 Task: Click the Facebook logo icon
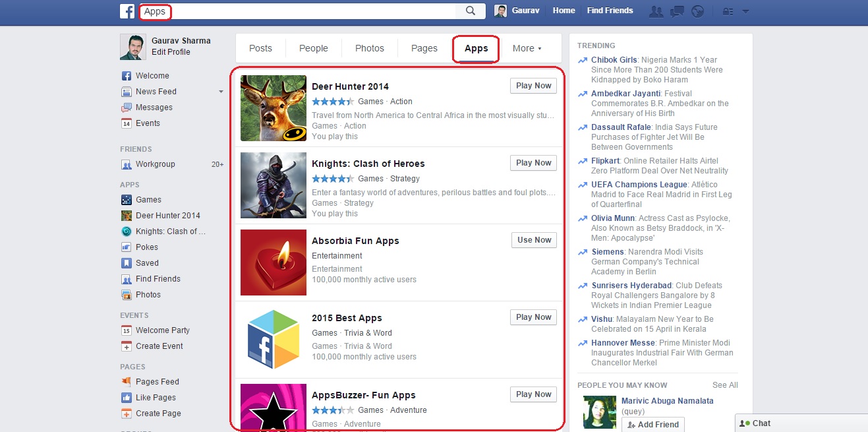click(x=127, y=11)
